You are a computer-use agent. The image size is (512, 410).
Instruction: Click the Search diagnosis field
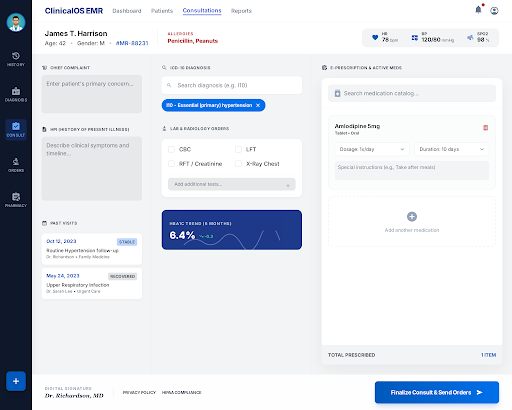[232, 85]
